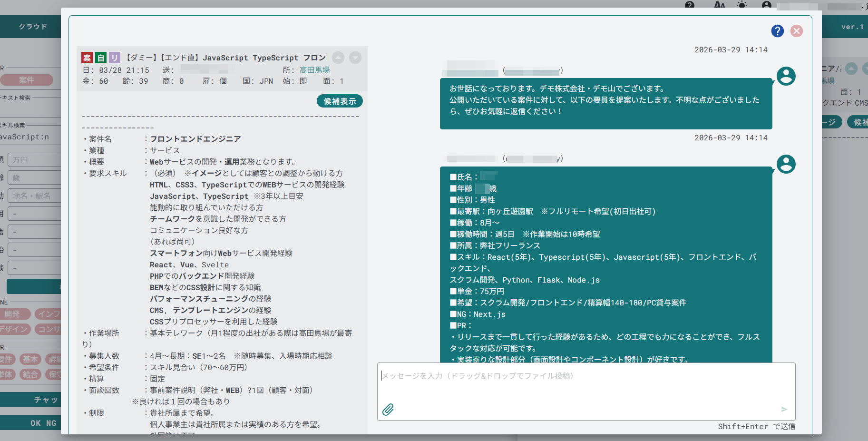Toggle the 開発 filter tag
Image resolution: width=868 pixels, height=441 pixels.
point(13,314)
